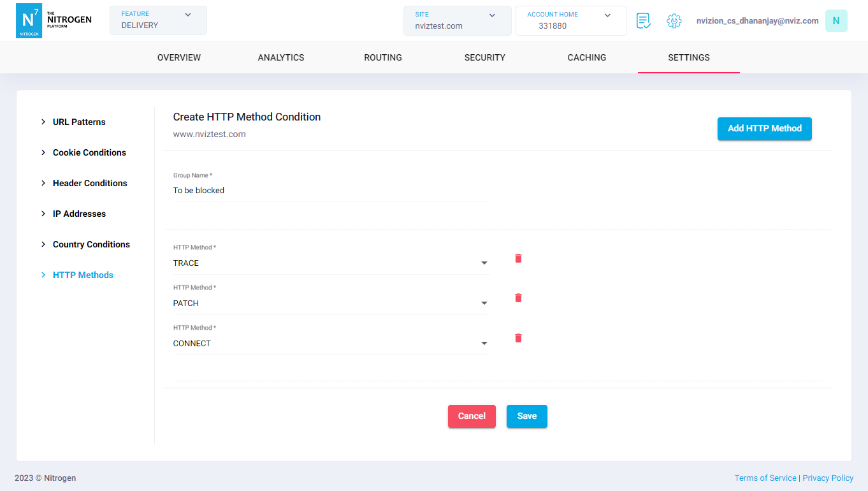Delete the TRACE HTTP method row
The height and width of the screenshot is (491, 868).
point(518,258)
